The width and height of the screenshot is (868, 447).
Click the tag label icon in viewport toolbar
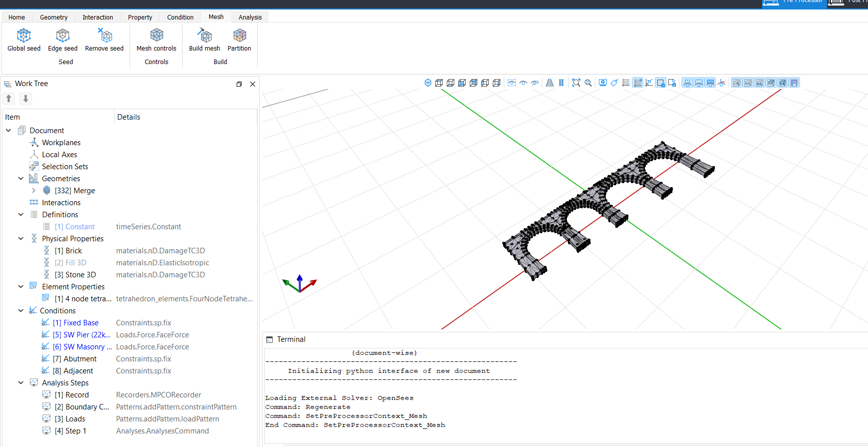coord(614,83)
